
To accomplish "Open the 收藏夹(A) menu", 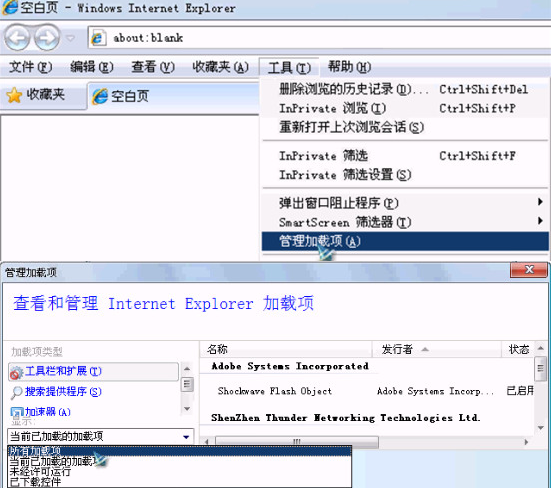I will (x=221, y=67).
